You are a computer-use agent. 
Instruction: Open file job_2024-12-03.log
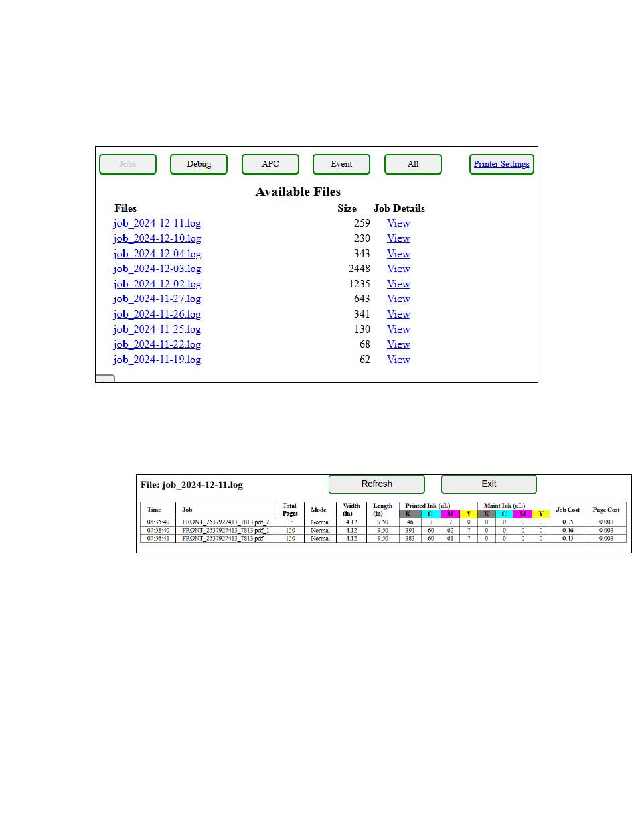pyautogui.click(x=157, y=269)
